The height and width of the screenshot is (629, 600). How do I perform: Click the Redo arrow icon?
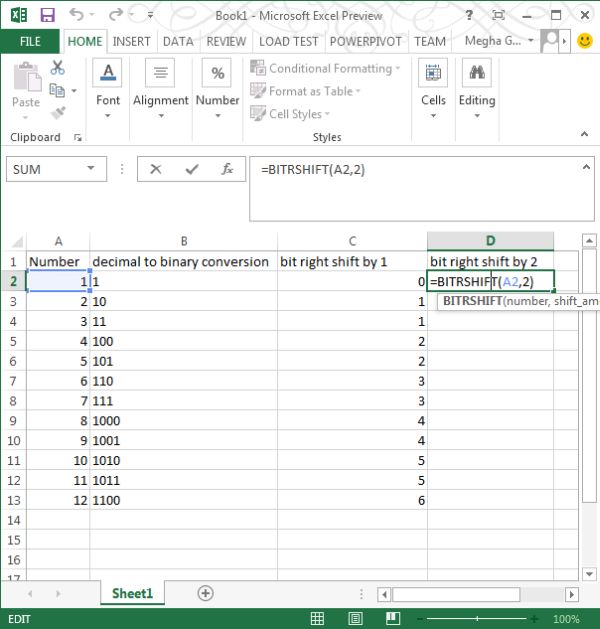(x=116, y=14)
